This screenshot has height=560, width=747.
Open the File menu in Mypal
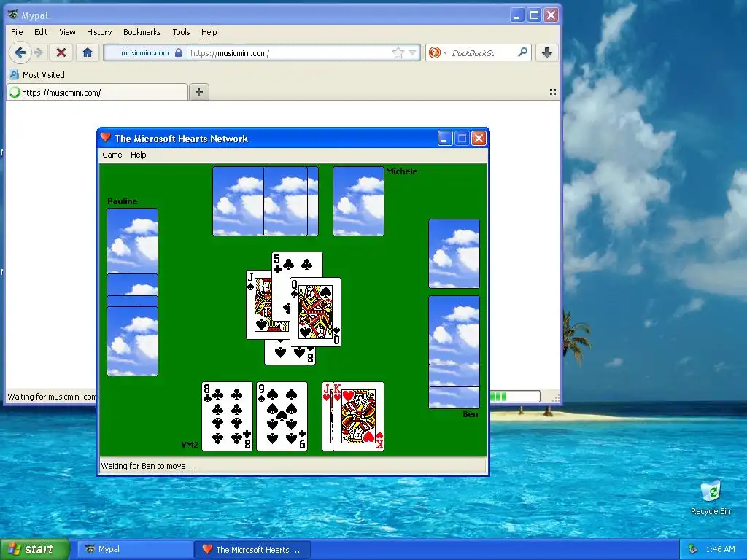[x=17, y=32]
